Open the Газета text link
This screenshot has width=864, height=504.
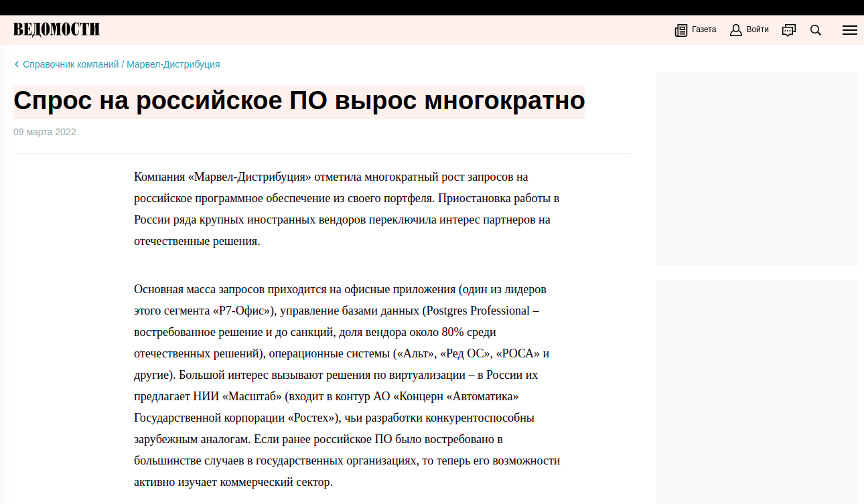pos(704,29)
